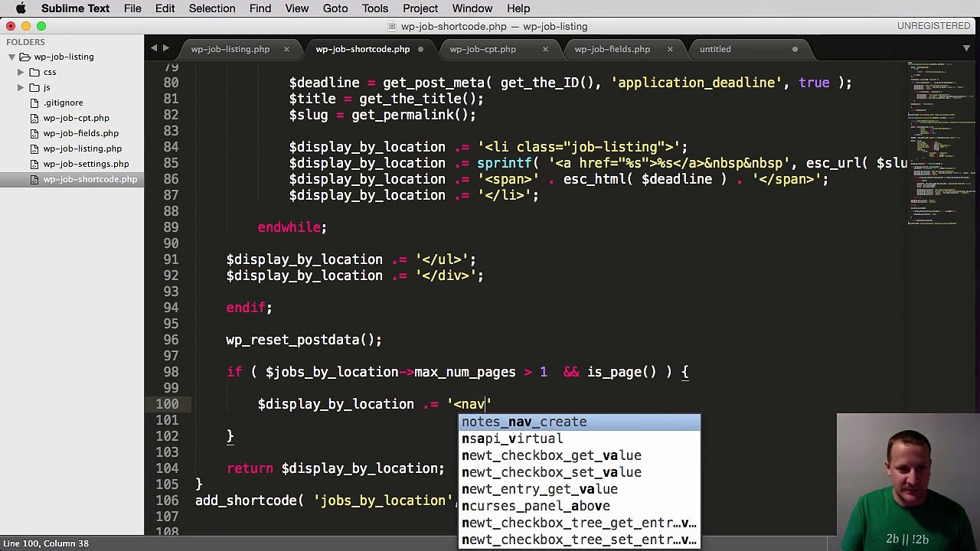Choose nsapi_virtual autocomplete suggestion
Viewport: 980px width, 551px height.
point(580,439)
